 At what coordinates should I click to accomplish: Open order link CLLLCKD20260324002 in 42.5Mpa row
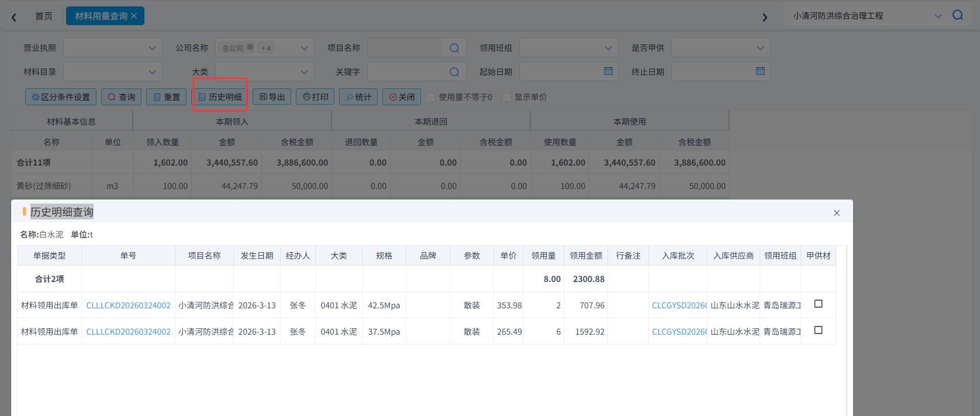coord(129,305)
